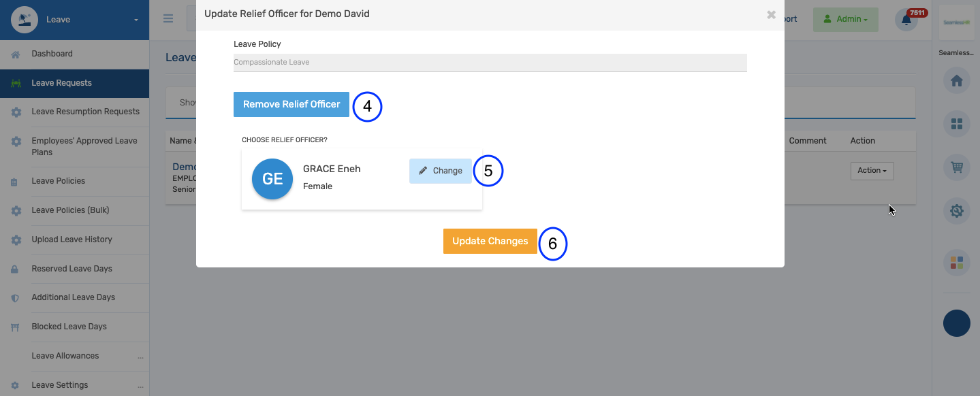Click the notification bell icon
Viewport: 980px width, 396px height.
(x=906, y=20)
